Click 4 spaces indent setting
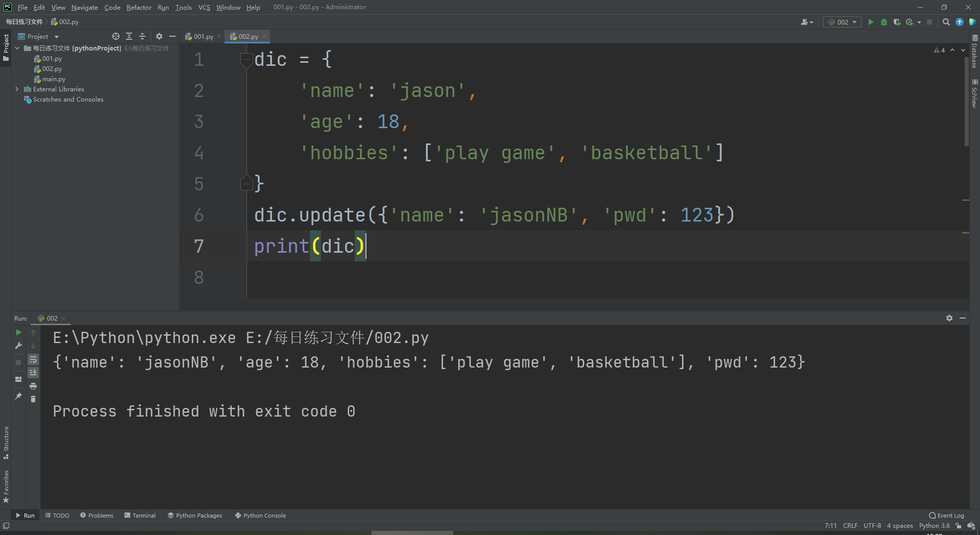 (900, 526)
